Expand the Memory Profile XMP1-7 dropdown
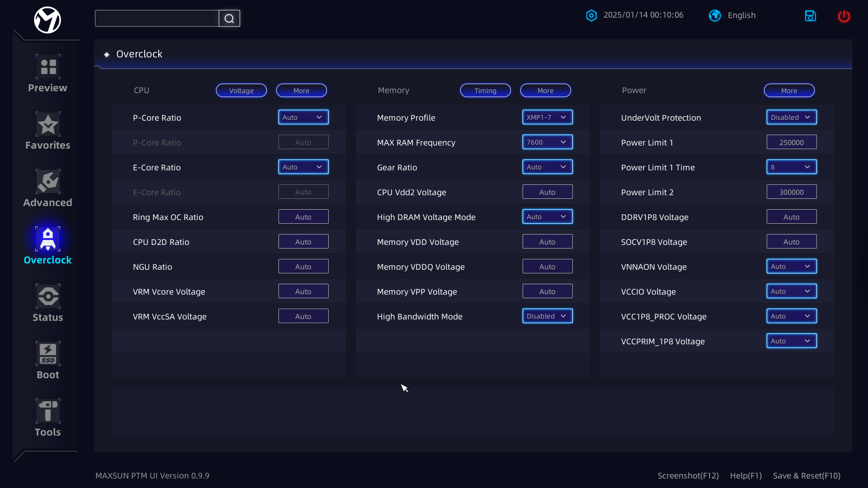The width and height of the screenshot is (868, 488). coord(547,117)
